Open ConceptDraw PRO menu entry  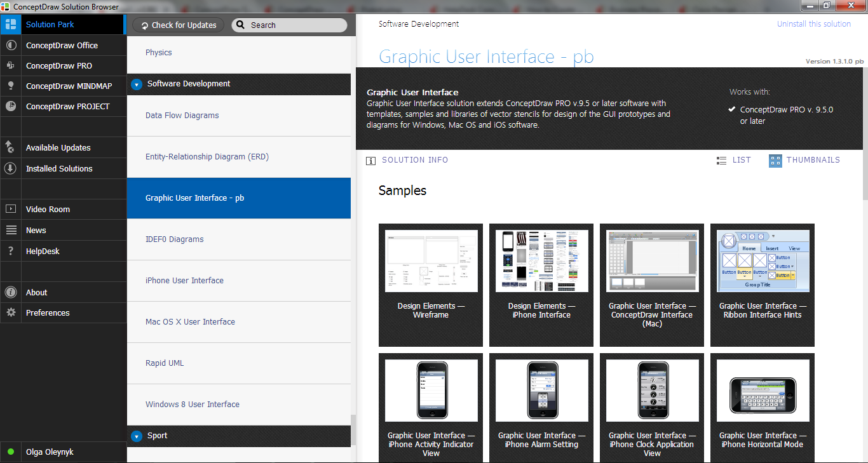(x=62, y=65)
